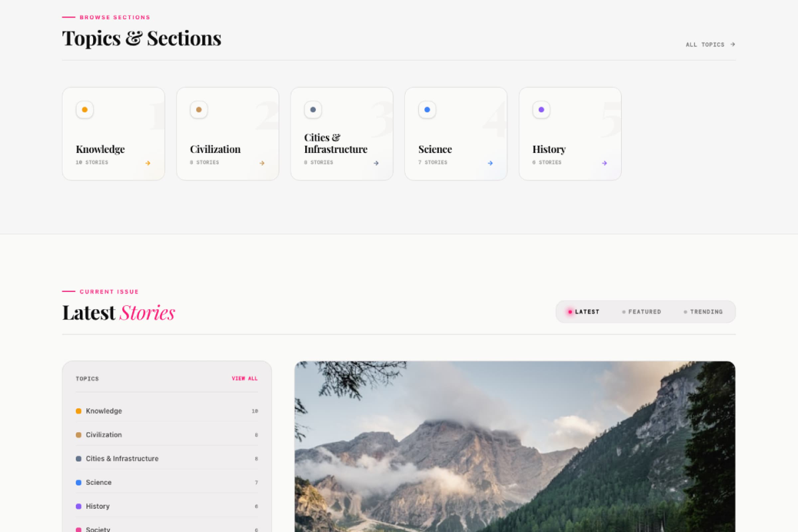Click the slate dot icon on Cities & Infrastructure card
This screenshot has height=532, width=798.
pyautogui.click(x=313, y=110)
